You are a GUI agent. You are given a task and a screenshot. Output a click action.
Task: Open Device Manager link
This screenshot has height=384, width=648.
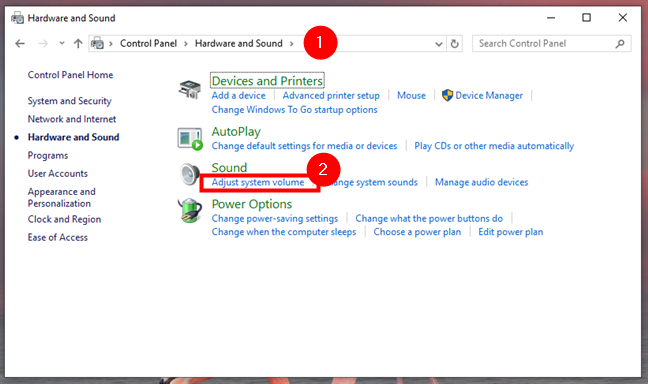[x=489, y=95]
